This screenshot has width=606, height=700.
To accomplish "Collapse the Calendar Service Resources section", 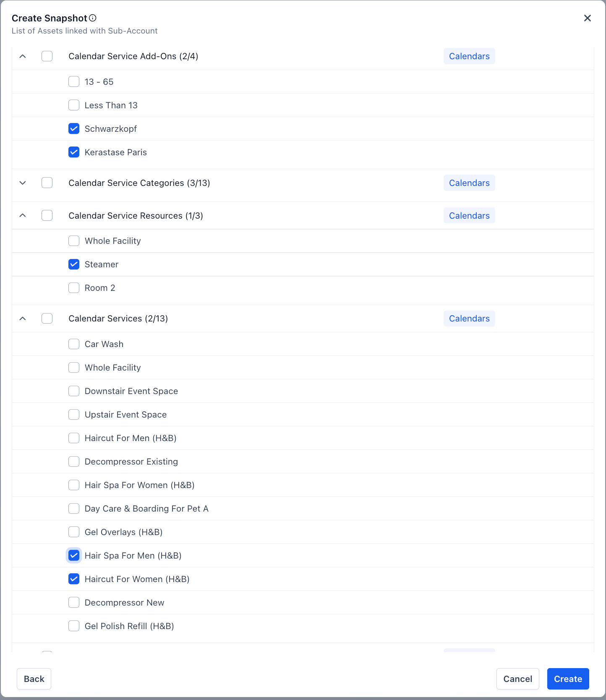I will pos(23,216).
